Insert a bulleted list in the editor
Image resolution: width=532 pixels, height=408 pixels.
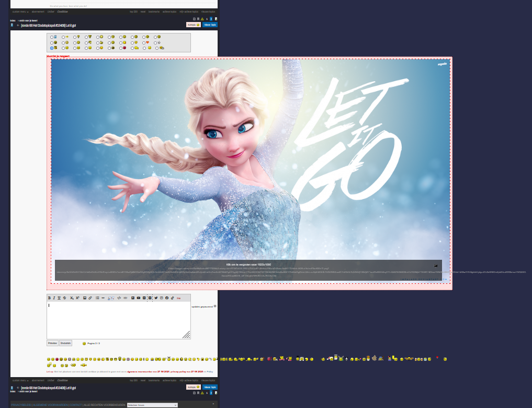pyautogui.click(x=97, y=298)
